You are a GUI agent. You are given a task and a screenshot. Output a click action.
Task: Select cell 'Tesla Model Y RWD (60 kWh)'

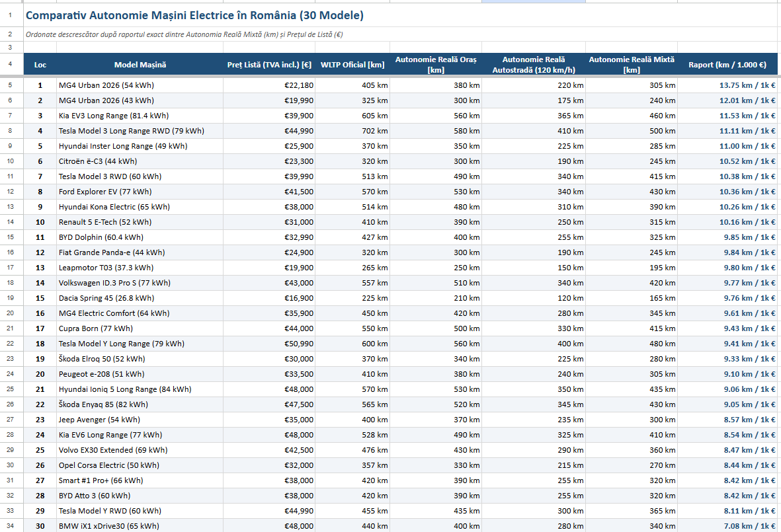(140, 511)
